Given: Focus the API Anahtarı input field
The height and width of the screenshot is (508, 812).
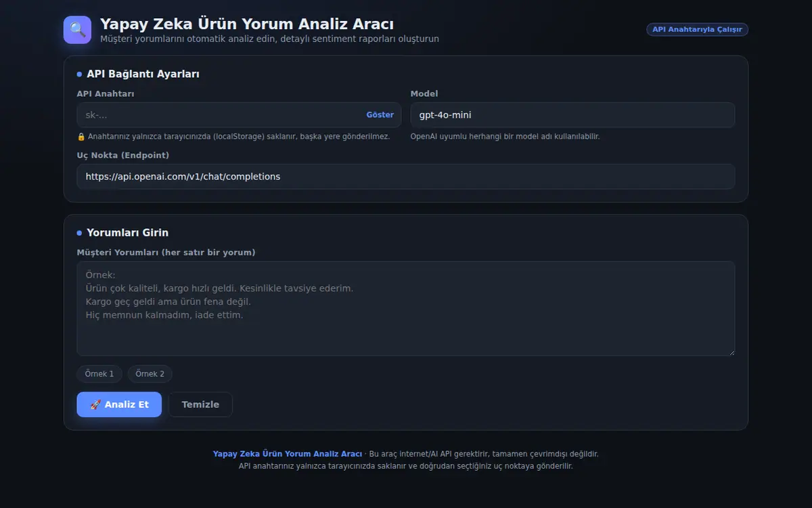Looking at the screenshot, I should pyautogui.click(x=239, y=115).
